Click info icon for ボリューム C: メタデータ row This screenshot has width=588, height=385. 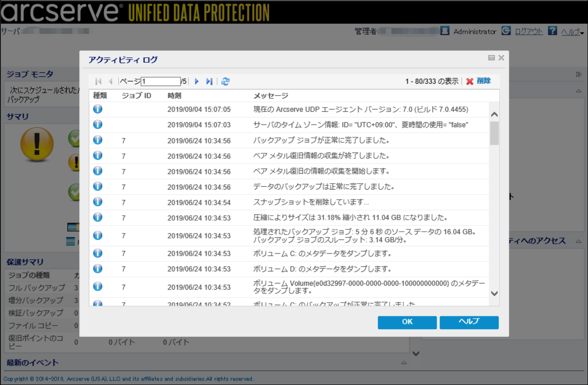pos(98,253)
